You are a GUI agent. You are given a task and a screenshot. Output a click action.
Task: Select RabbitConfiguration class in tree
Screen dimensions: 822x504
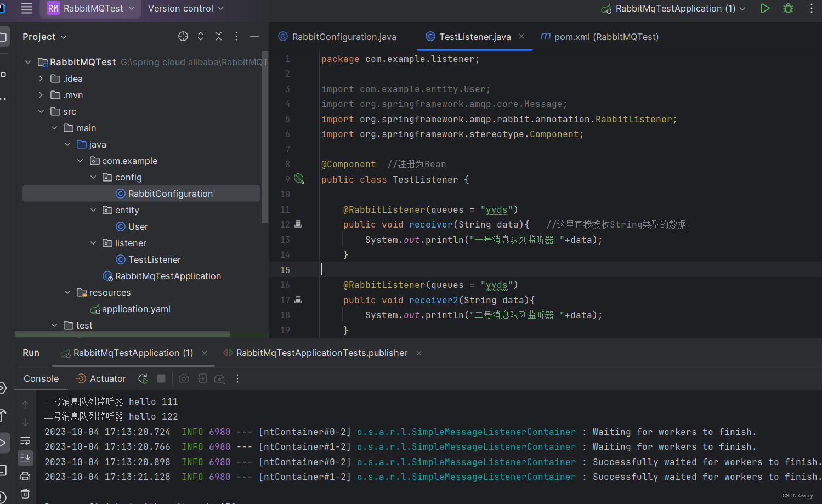(x=141, y=194)
